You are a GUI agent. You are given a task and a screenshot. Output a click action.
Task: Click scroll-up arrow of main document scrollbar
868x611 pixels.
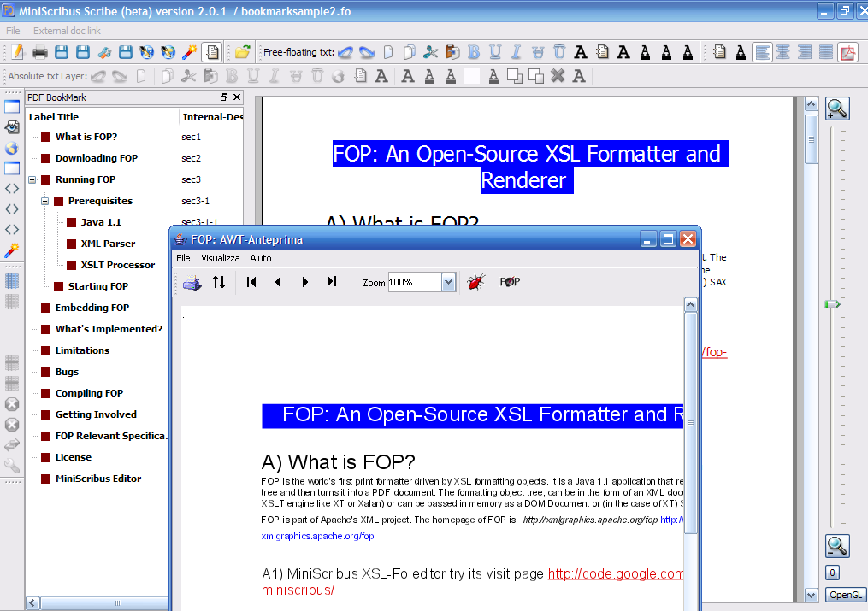pyautogui.click(x=812, y=104)
